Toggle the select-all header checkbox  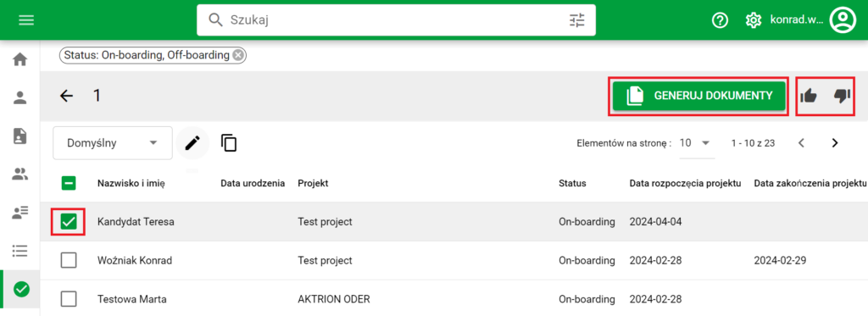pos(69,183)
